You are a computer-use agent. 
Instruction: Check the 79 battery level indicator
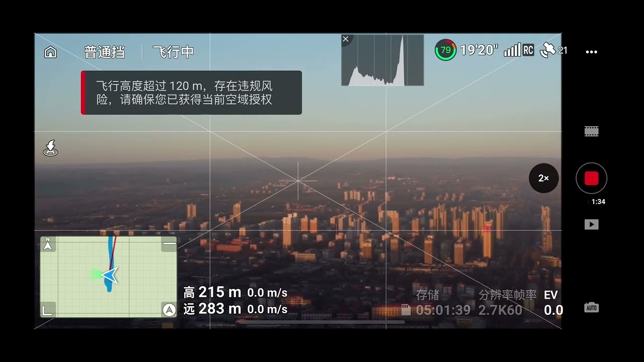click(445, 50)
